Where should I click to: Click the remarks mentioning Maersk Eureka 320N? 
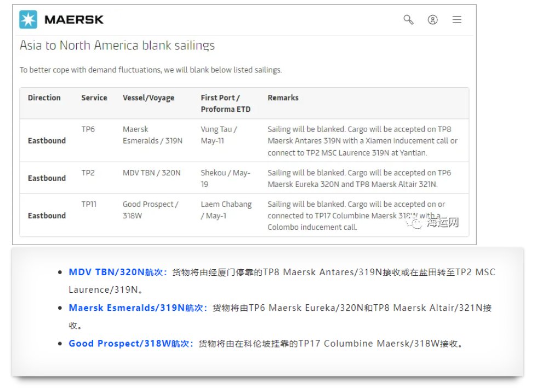[359, 178]
